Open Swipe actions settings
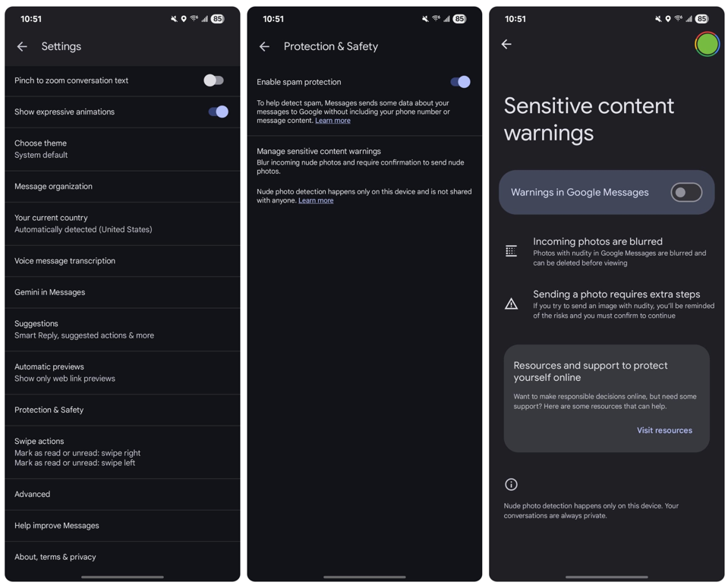728x585 pixels. pos(122,452)
